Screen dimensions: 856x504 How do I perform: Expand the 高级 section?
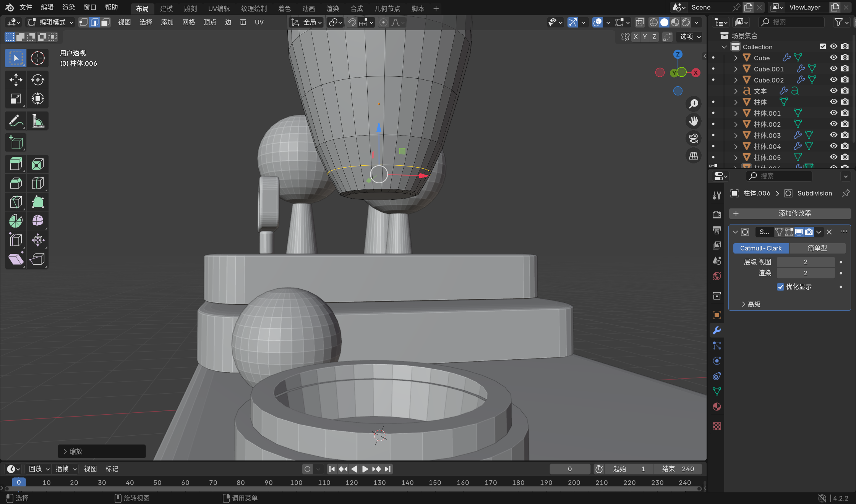point(751,304)
